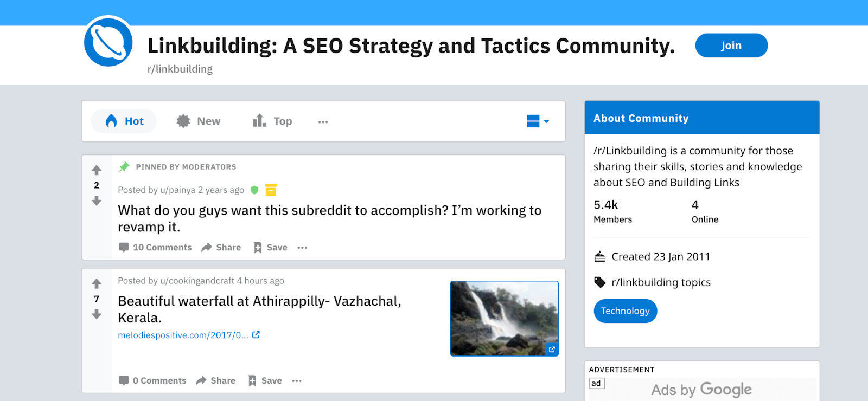This screenshot has width=868, height=401.
Task: Open the waterfall image thumbnail
Action: [504, 318]
